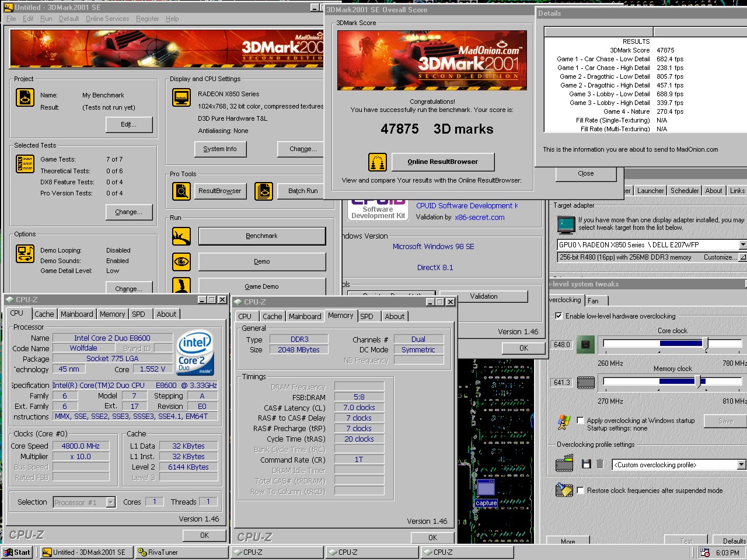The width and height of the screenshot is (747, 560).
Task: Click the Core Speed 4800.0 MHz field
Action: pyautogui.click(x=81, y=446)
